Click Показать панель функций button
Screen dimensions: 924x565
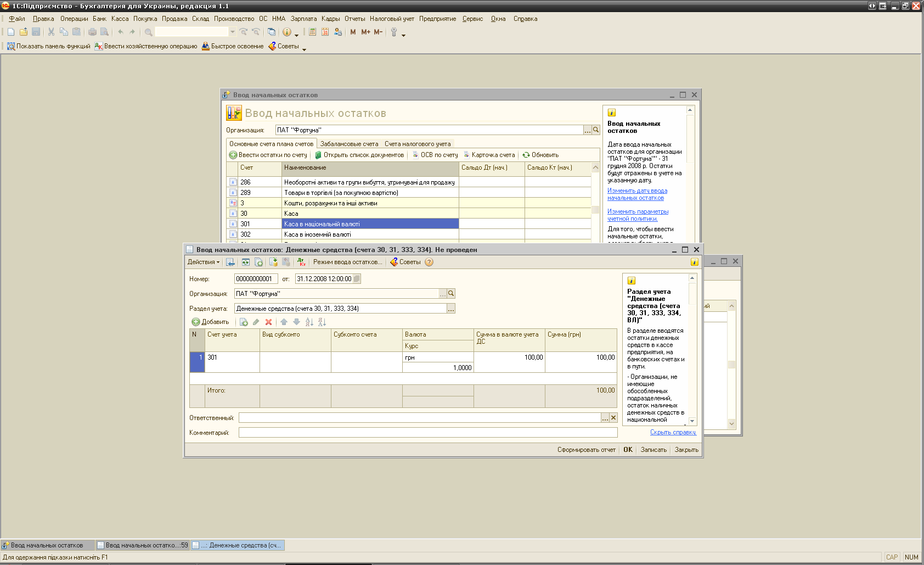click(x=48, y=46)
